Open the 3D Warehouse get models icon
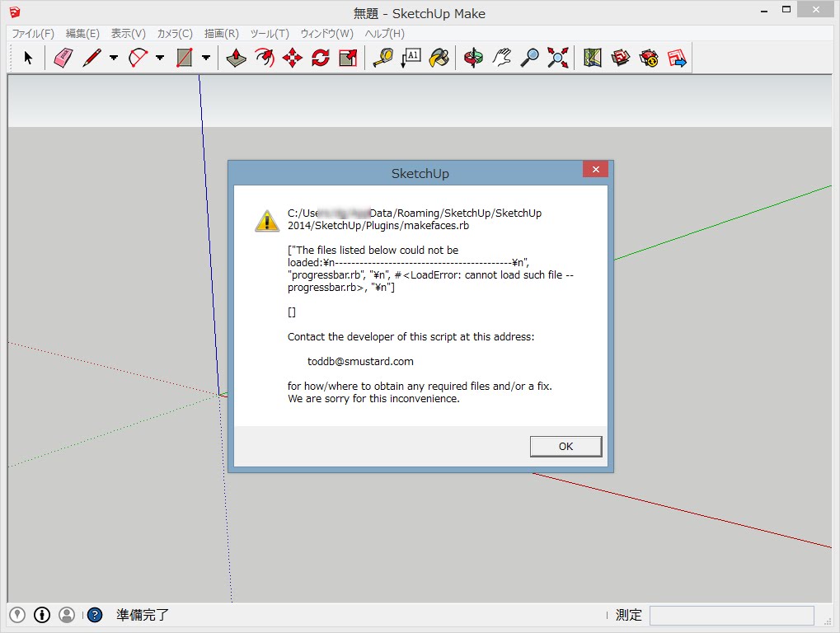 [621, 58]
